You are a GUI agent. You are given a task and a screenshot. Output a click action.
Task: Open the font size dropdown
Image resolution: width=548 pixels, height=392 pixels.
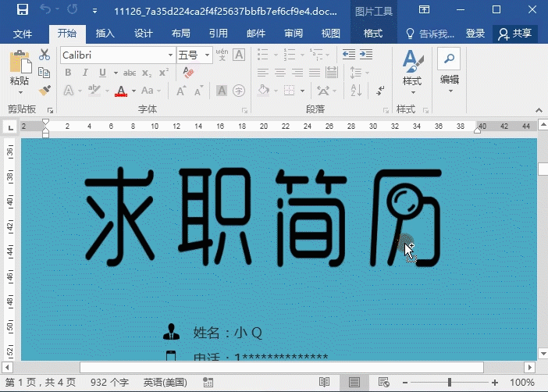point(207,55)
